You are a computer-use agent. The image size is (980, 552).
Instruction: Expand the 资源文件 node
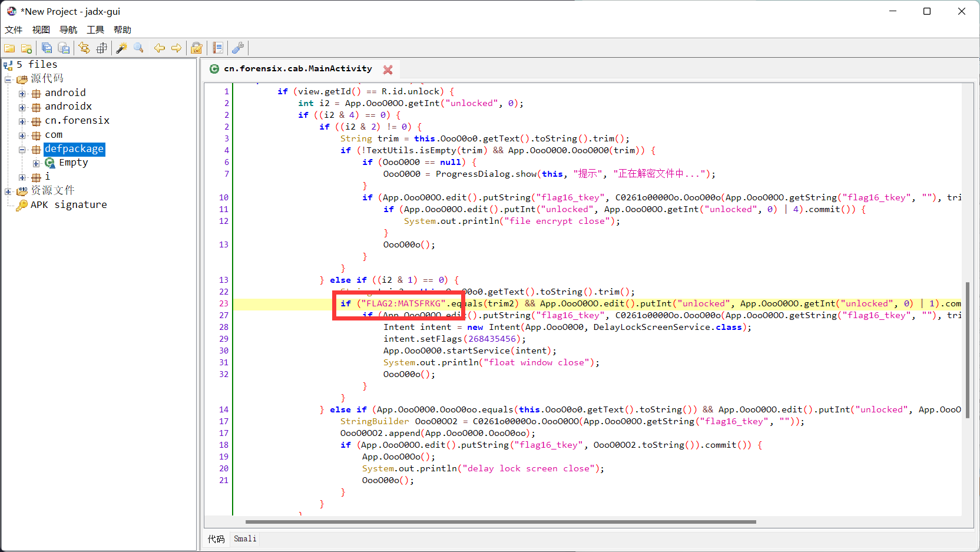(8, 191)
